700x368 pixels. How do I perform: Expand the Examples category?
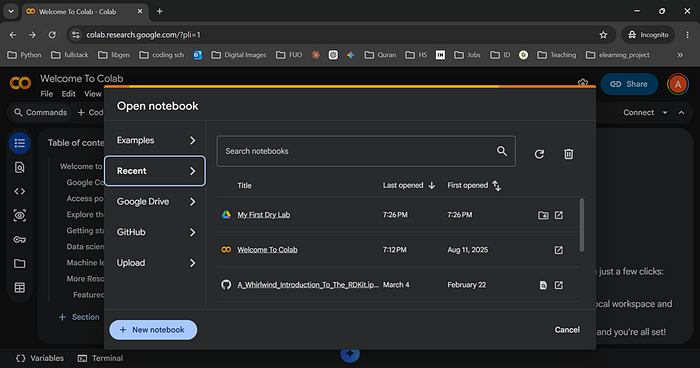155,140
